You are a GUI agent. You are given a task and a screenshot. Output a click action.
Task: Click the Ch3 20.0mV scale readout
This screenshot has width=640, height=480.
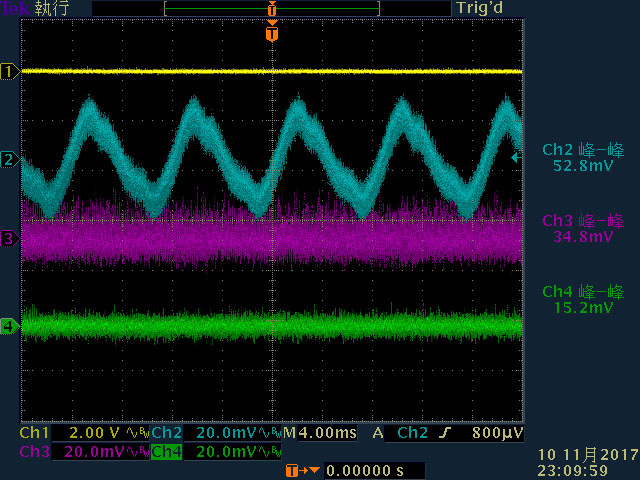(x=95, y=452)
